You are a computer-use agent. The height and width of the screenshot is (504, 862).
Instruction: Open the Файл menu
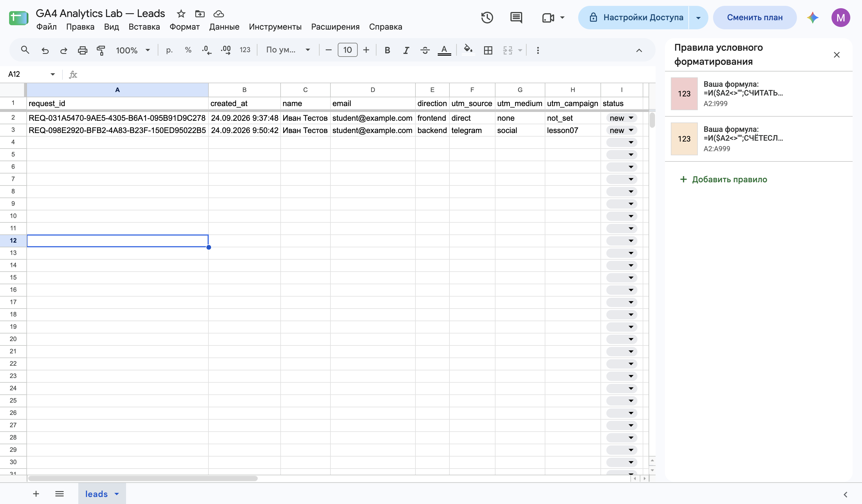(47, 27)
